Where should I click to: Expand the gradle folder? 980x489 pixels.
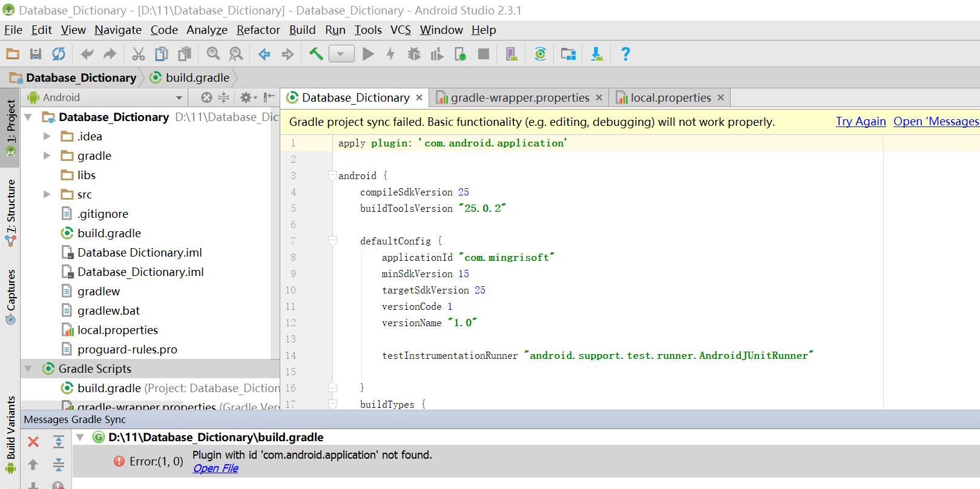tap(47, 156)
